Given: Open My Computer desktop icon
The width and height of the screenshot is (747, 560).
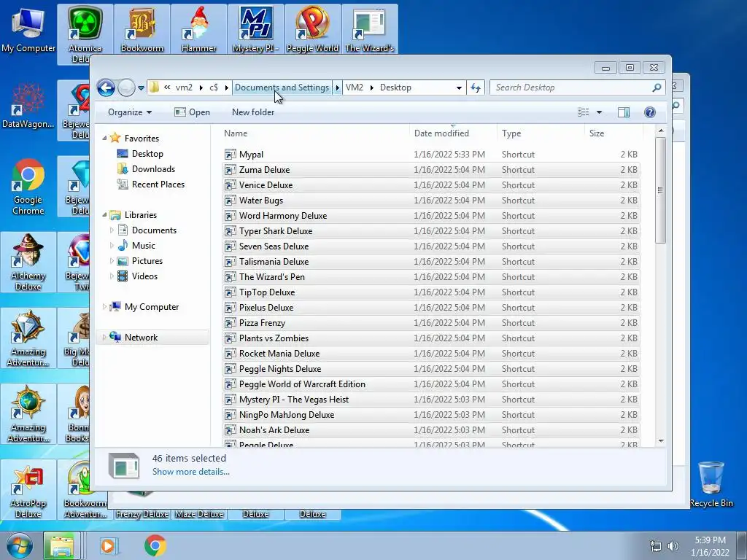Looking at the screenshot, I should (x=28, y=29).
